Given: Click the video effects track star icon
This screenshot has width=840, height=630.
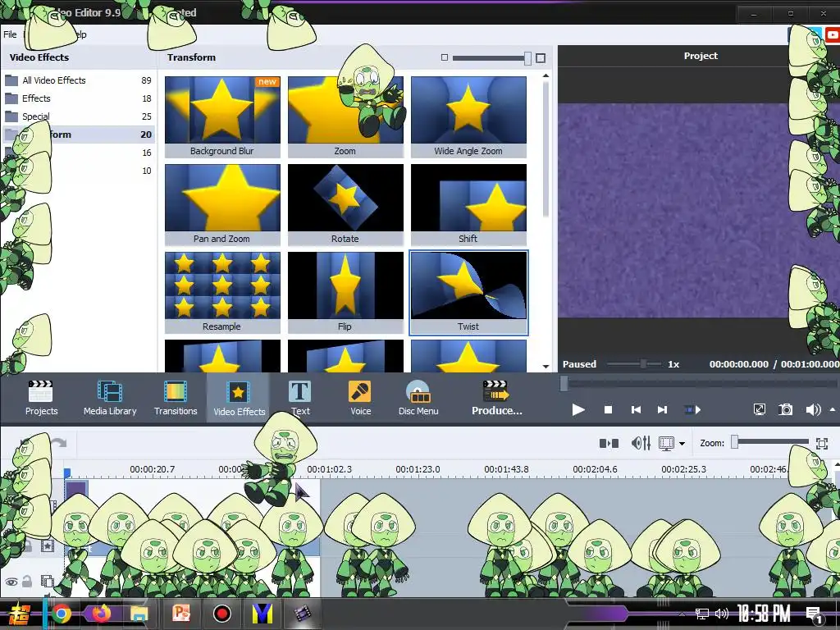Looking at the screenshot, I should pos(48,546).
